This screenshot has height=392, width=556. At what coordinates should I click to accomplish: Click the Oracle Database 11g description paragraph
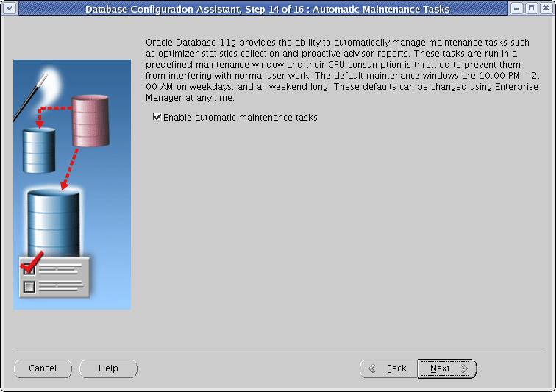(x=342, y=70)
